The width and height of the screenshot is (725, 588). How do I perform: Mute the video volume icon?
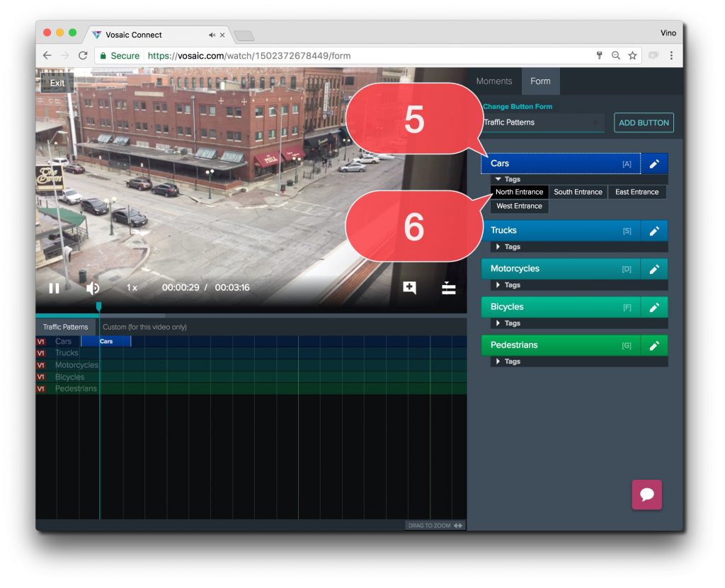point(93,289)
